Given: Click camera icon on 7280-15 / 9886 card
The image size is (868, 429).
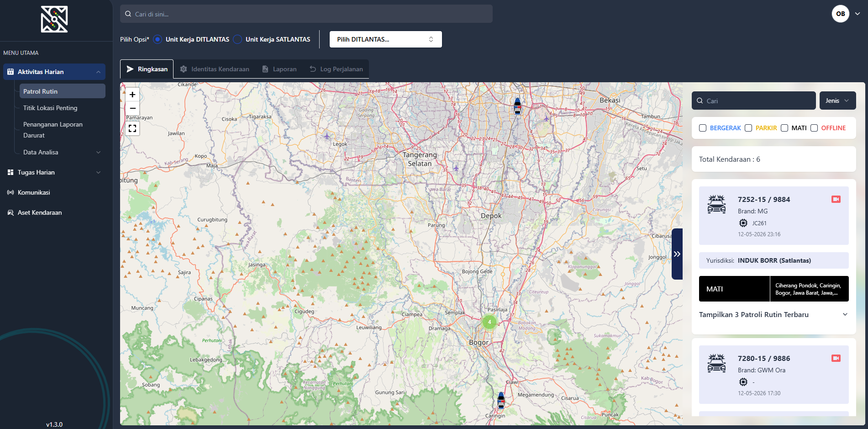Looking at the screenshot, I should coord(836,358).
